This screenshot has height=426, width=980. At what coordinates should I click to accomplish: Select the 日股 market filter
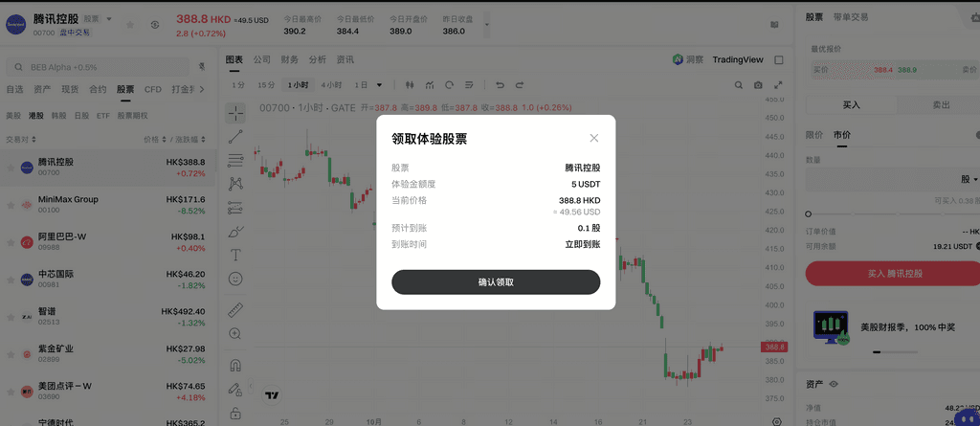coord(81,116)
